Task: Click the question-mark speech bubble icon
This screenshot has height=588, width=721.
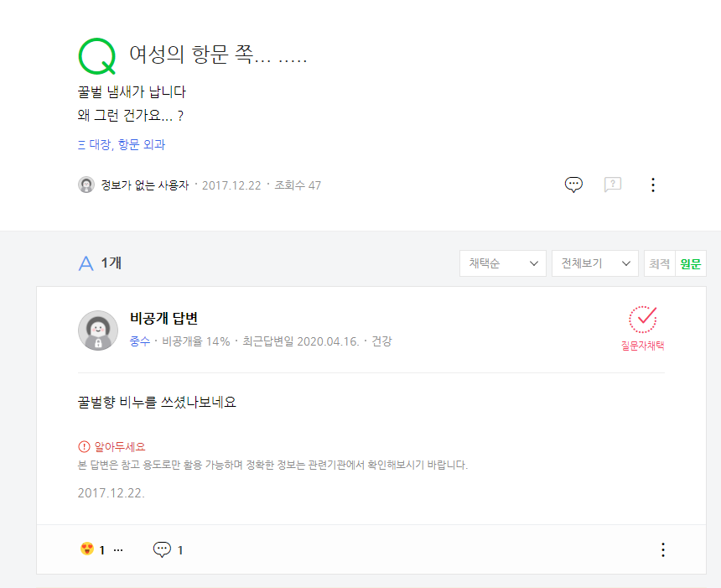Action: (613, 185)
